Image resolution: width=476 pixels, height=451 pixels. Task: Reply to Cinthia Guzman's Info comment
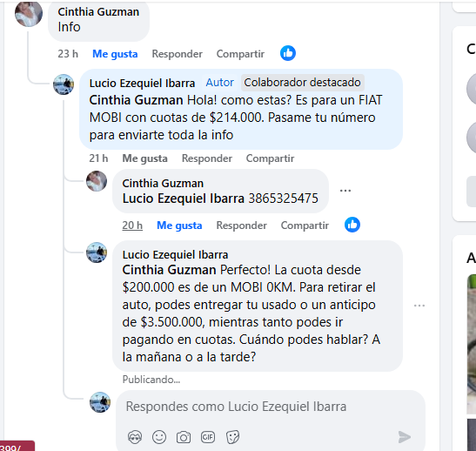[x=177, y=54]
